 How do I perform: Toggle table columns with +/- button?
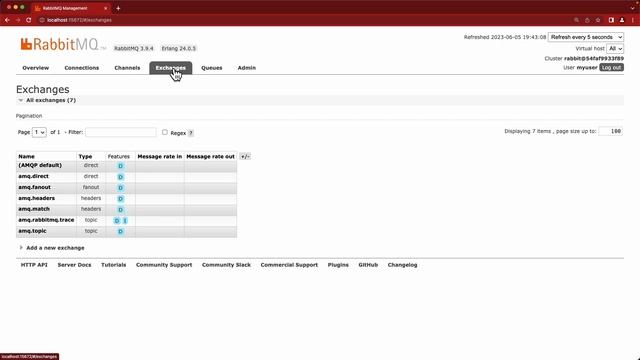click(x=245, y=156)
